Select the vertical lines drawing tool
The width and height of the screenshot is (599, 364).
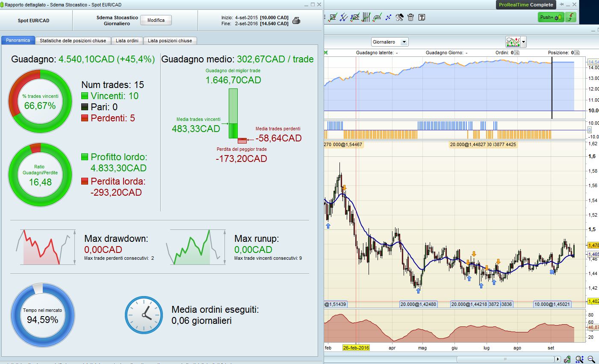tap(366, 18)
